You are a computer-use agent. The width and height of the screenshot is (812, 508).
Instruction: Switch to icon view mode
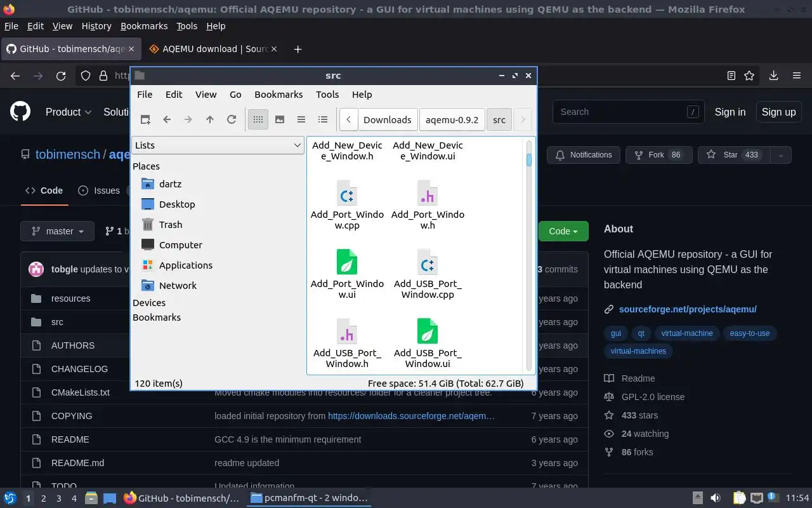[x=258, y=119]
